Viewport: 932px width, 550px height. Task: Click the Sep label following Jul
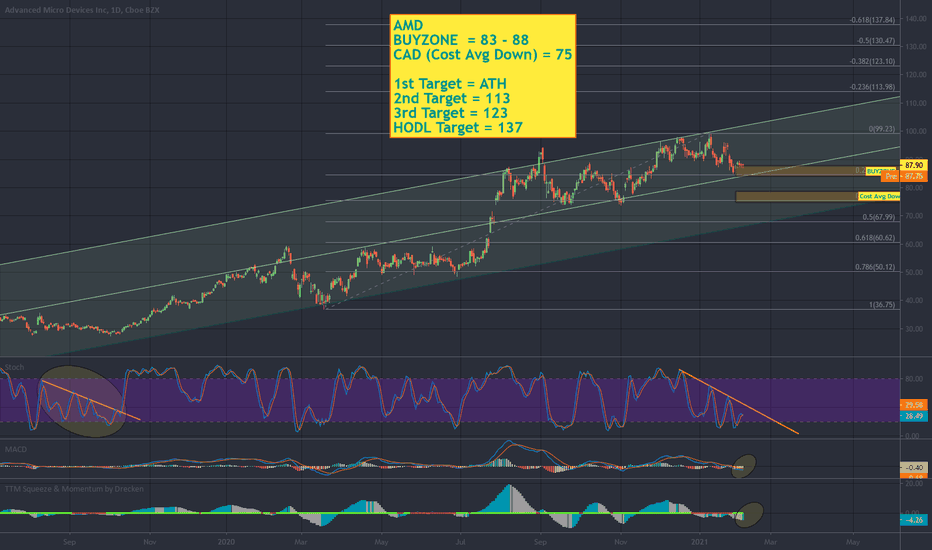point(540,542)
